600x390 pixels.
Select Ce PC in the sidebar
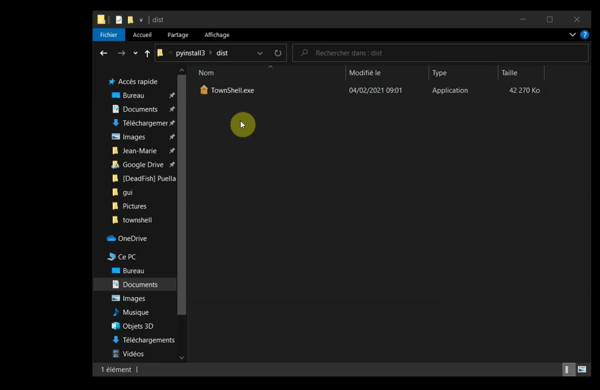[127, 257]
